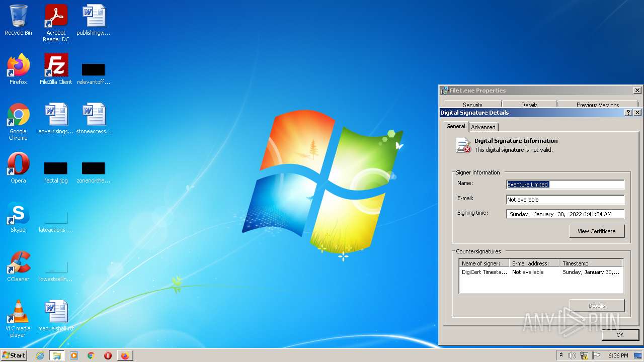Open the Details tab in File1.exe Properties
The width and height of the screenshot is (644, 362).
click(529, 105)
